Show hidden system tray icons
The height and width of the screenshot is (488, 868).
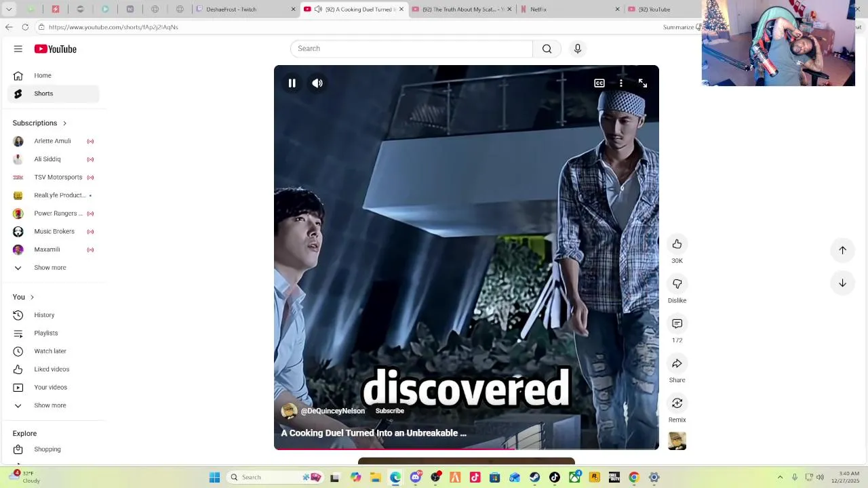point(780,477)
